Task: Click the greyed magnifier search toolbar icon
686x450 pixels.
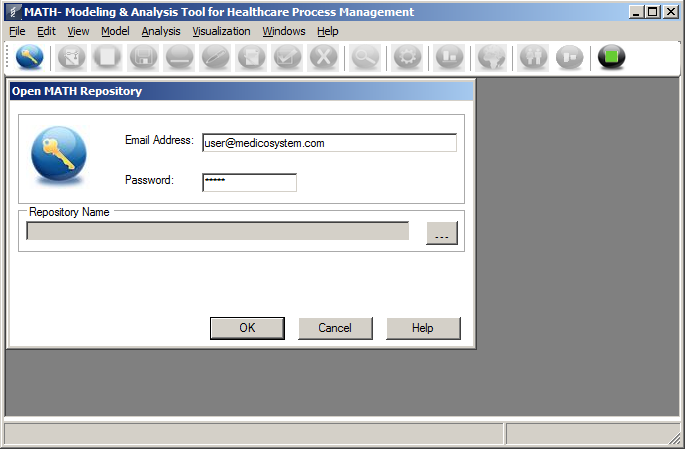Action: (365, 57)
